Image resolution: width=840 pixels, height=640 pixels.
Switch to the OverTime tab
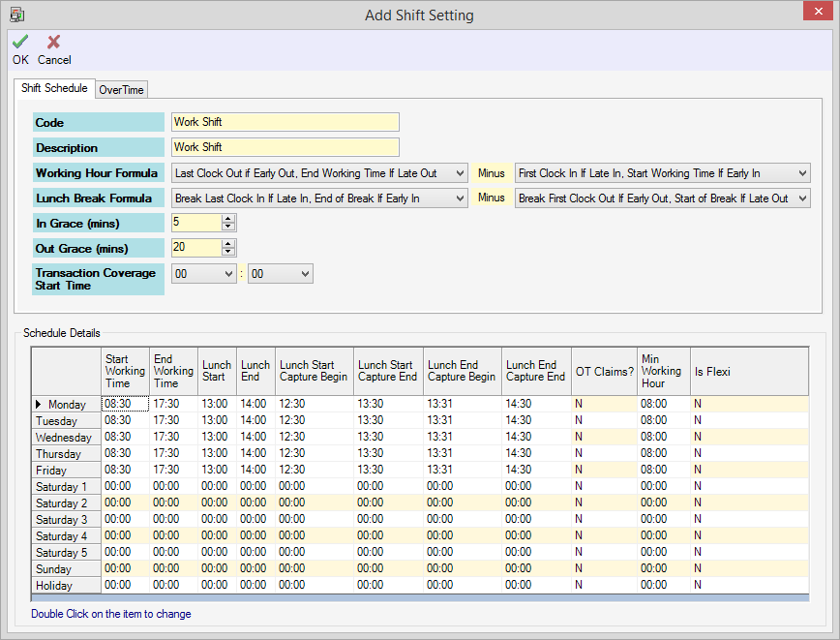121,90
